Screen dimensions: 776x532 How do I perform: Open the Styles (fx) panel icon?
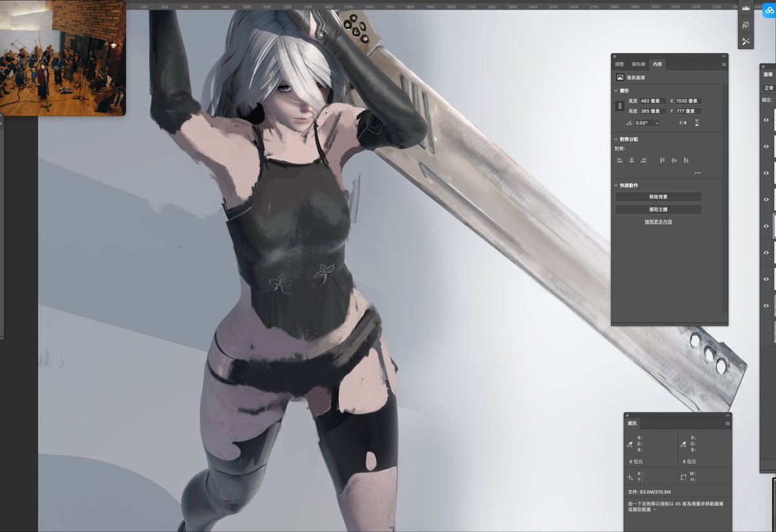pyautogui.click(x=746, y=25)
